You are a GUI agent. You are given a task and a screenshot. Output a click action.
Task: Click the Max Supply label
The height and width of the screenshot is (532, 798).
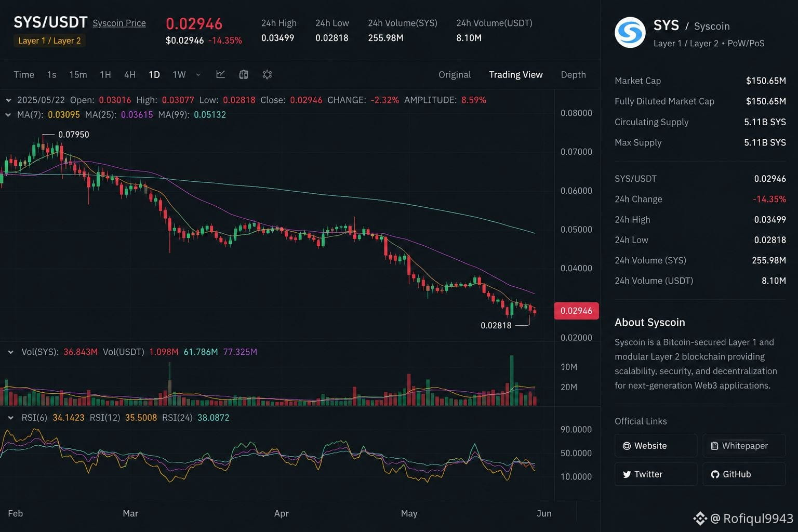[x=638, y=142]
